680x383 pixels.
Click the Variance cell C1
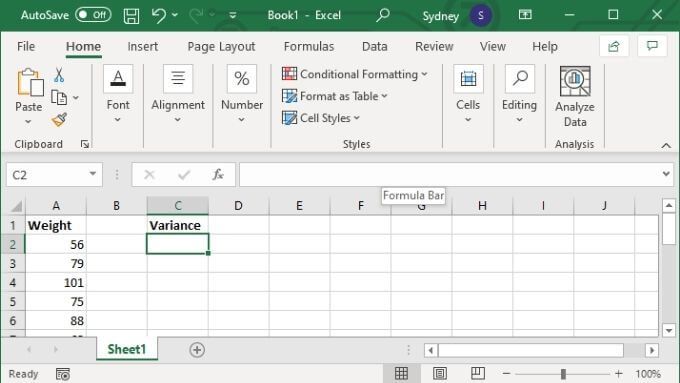point(178,225)
